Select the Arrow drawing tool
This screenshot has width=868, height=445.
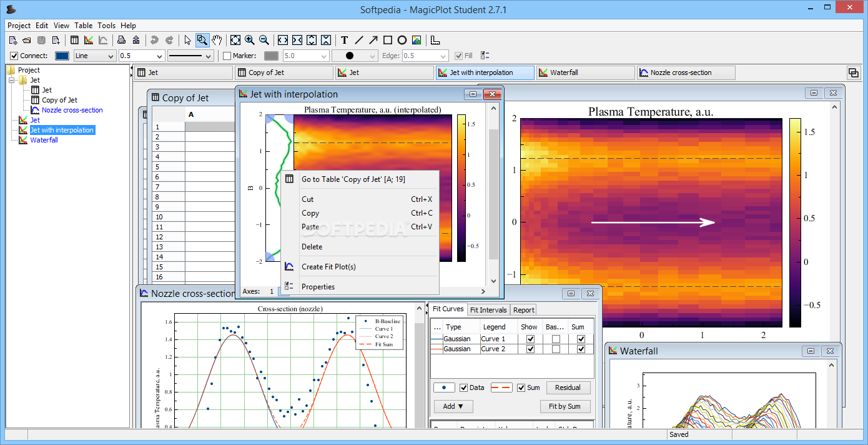(373, 40)
